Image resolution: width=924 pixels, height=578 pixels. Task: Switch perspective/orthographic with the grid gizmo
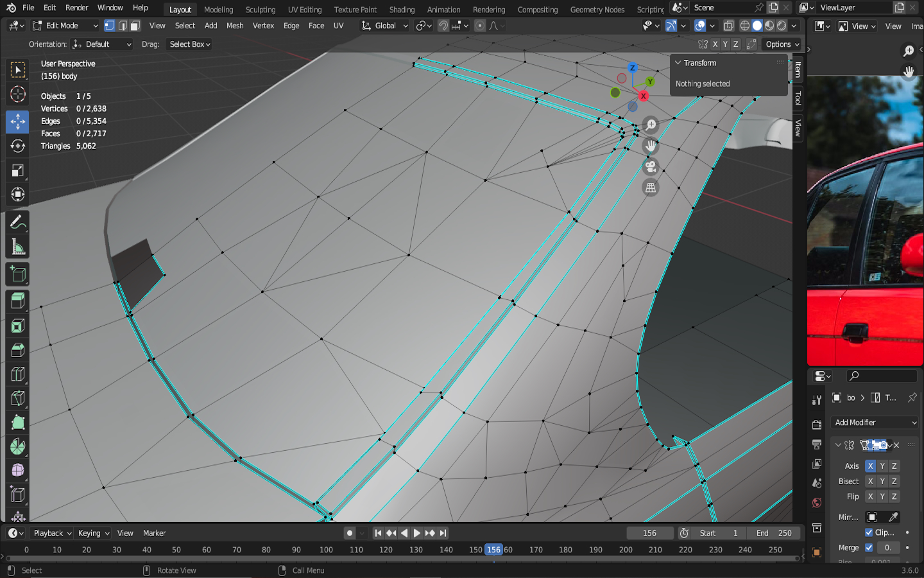[x=651, y=188]
